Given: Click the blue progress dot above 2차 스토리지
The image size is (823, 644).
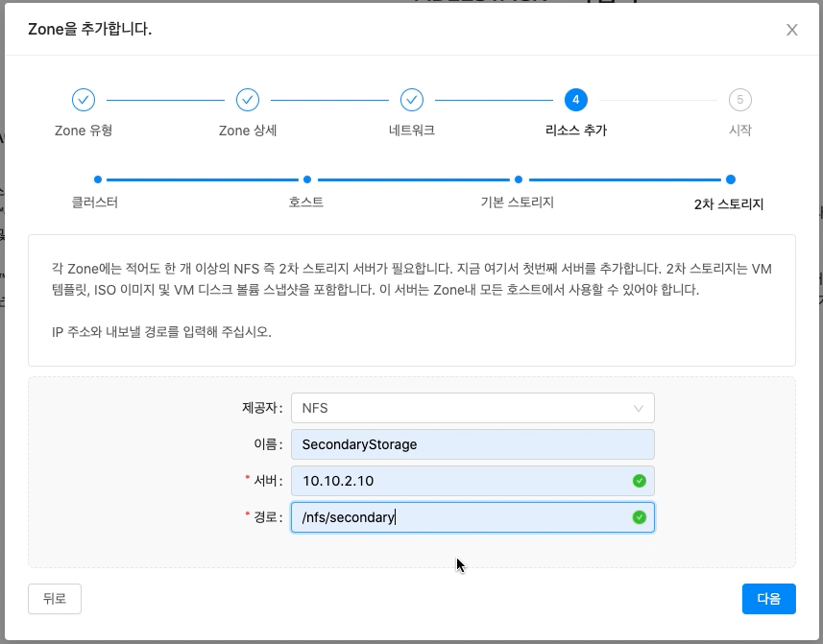Looking at the screenshot, I should [x=731, y=179].
